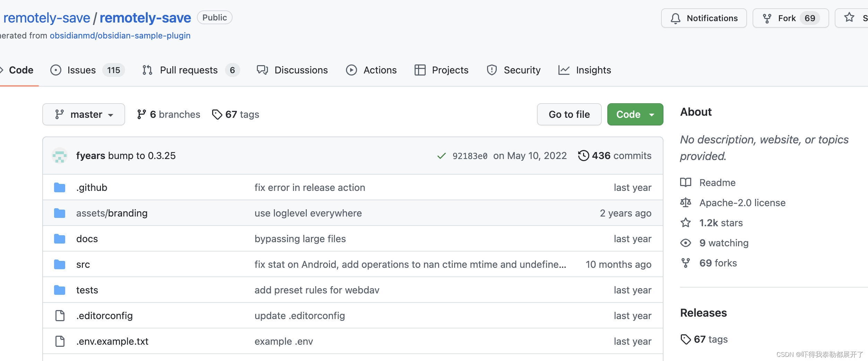Click the .env.example.txt file icon
The image size is (868, 361).
(60, 341)
